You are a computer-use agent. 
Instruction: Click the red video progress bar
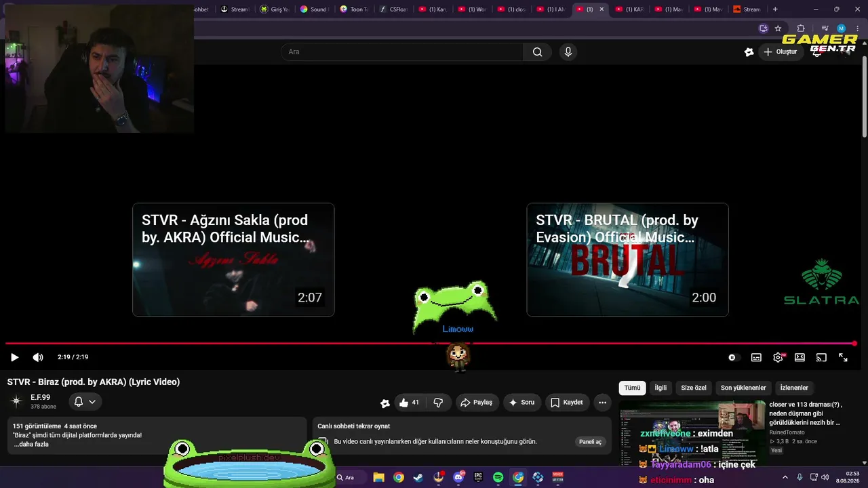pyautogui.click(x=431, y=344)
